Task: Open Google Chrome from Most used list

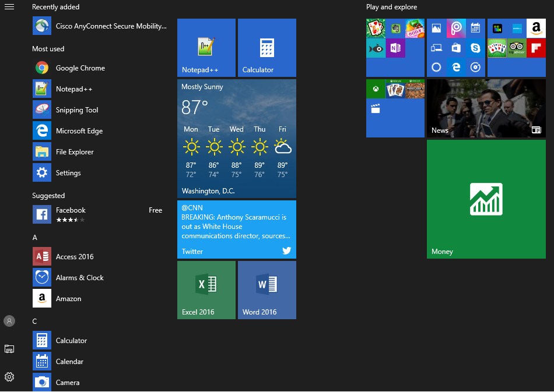Action: pos(80,68)
